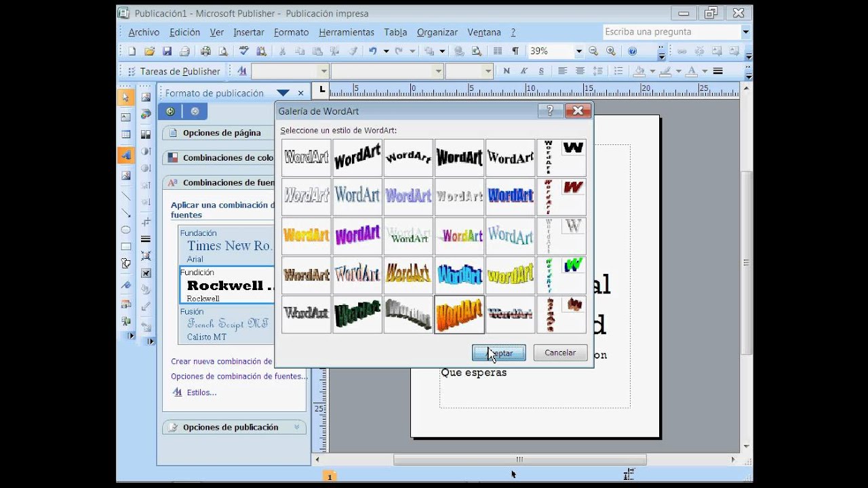Click the Cut scissors icon
The height and width of the screenshot is (488, 868).
282,51
